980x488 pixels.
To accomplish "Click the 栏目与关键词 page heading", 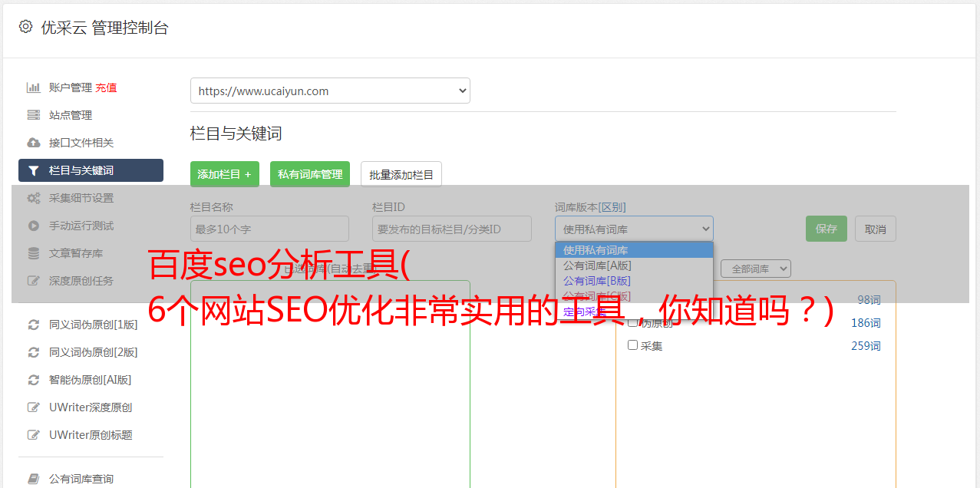I will pos(236,134).
